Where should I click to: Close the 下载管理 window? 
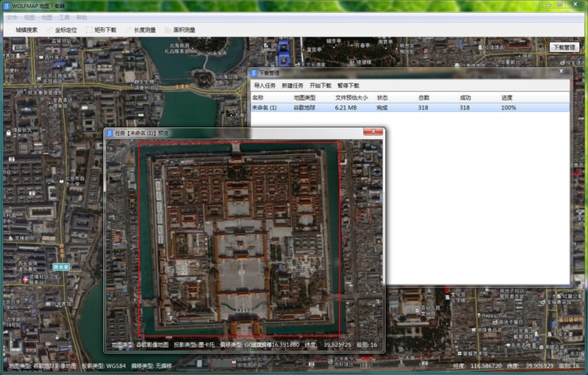562,71
